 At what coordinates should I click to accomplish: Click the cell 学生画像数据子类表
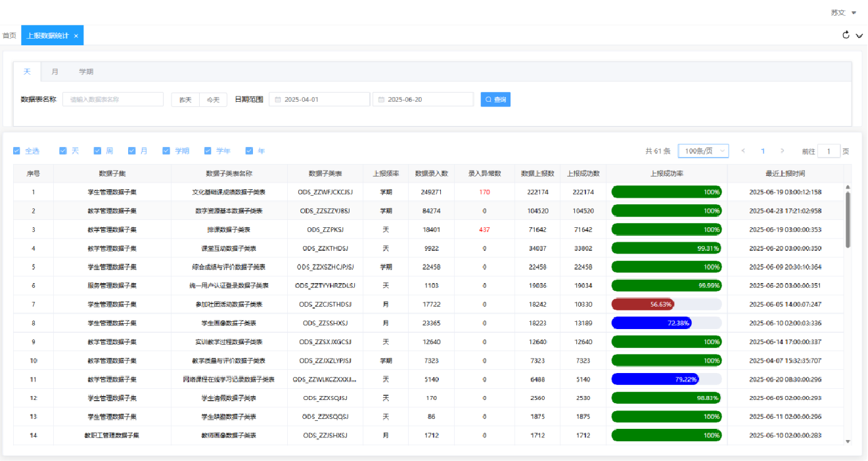229,323
